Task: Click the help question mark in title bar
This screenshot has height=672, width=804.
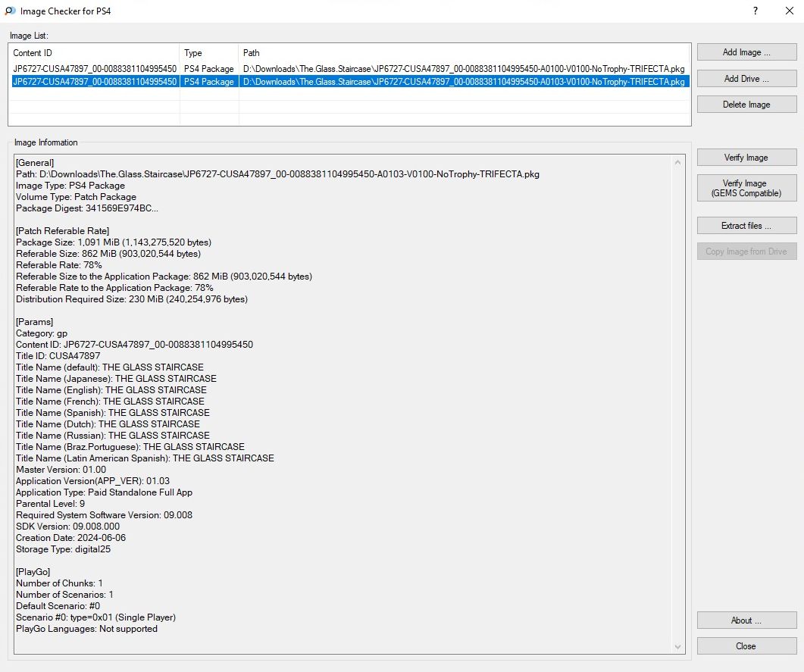Action: click(x=756, y=11)
